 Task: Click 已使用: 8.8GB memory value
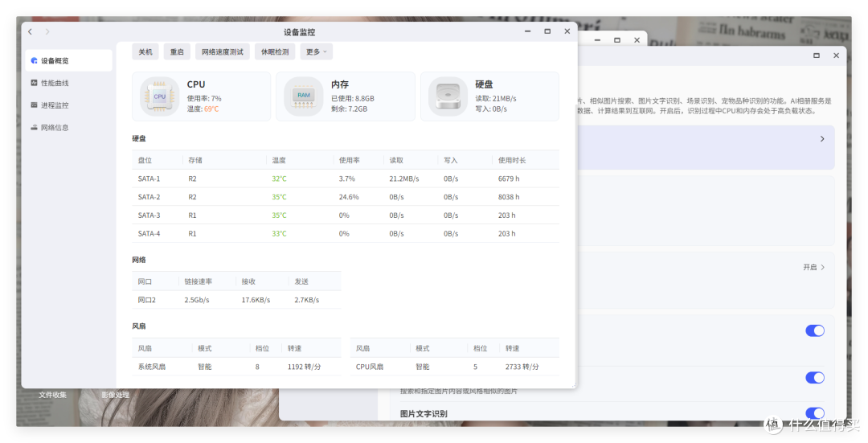coord(353,99)
